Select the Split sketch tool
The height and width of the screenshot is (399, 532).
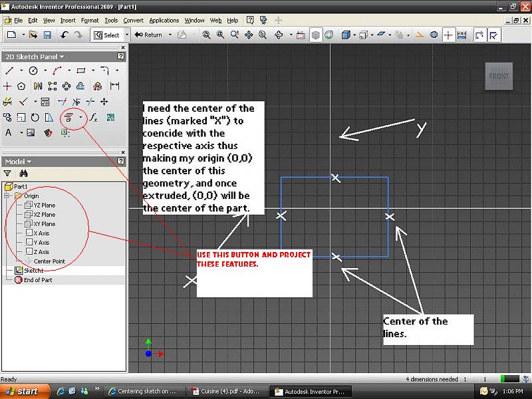90,102
